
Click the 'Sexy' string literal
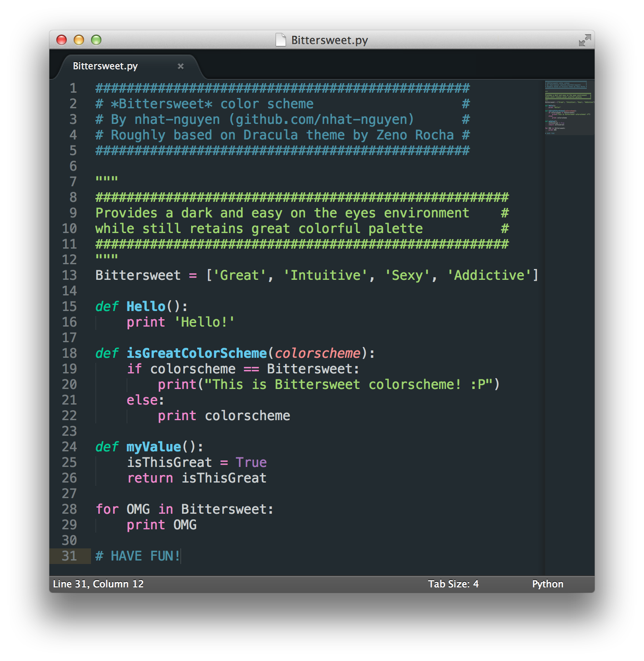pos(407,275)
